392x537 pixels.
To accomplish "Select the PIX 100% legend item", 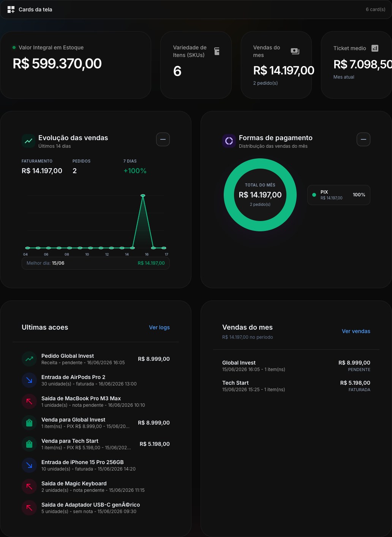I will coord(339,195).
